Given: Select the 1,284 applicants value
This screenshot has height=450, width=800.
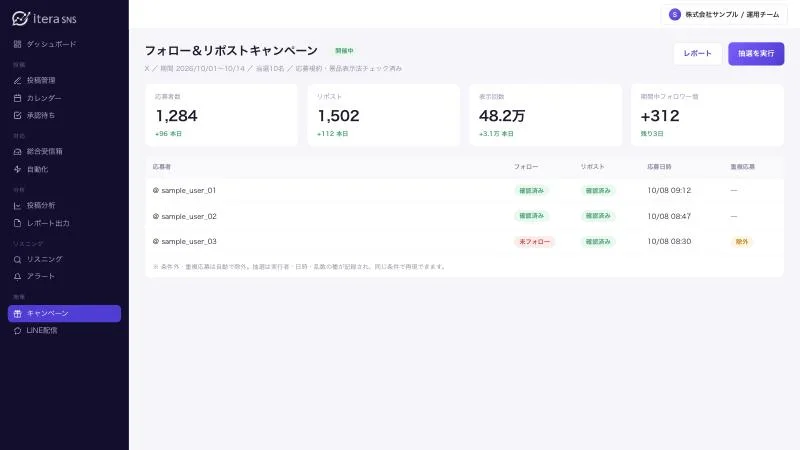Looking at the screenshot, I should click(177, 116).
